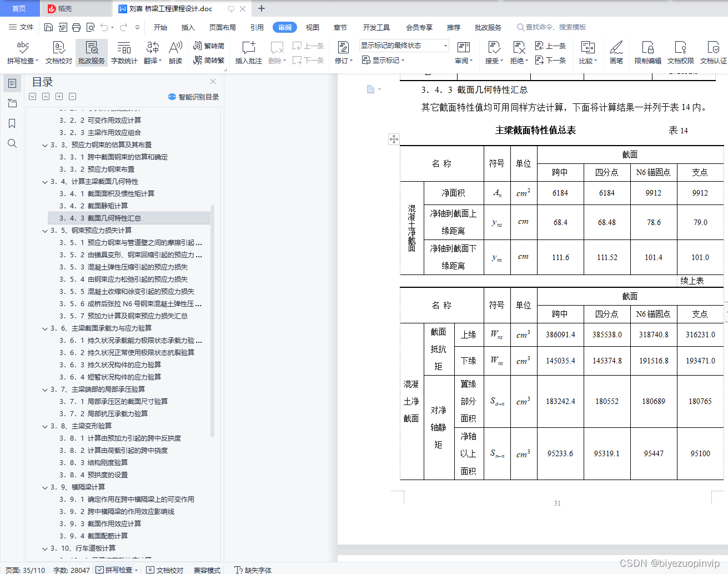Screen dimensions: 728x574
Task: Select the 画笔 pen tool
Action: pyautogui.click(x=616, y=53)
